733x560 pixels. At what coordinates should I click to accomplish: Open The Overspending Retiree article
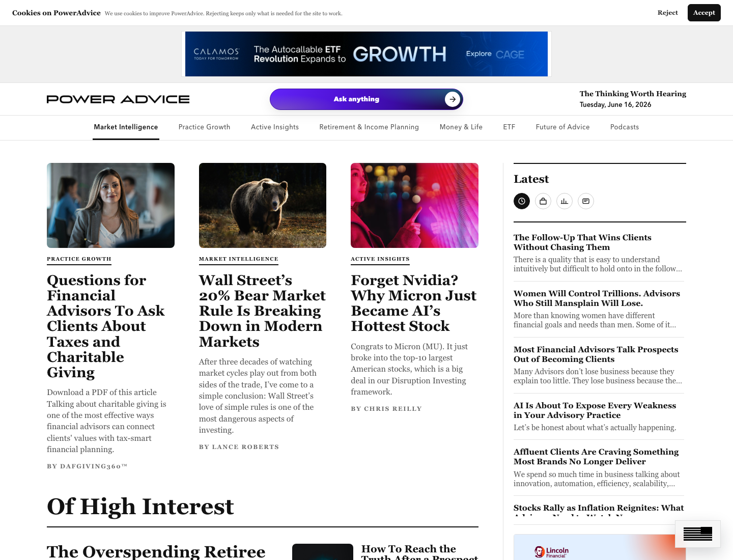pos(156,552)
